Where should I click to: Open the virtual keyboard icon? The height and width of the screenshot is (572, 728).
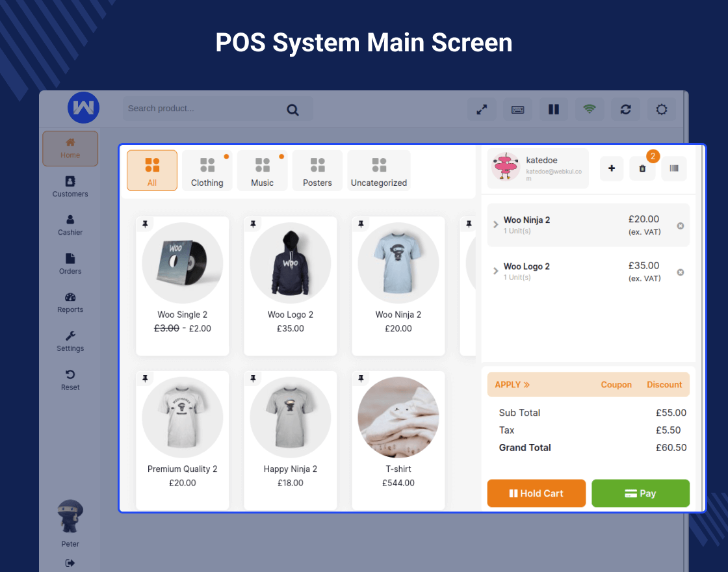(517, 109)
